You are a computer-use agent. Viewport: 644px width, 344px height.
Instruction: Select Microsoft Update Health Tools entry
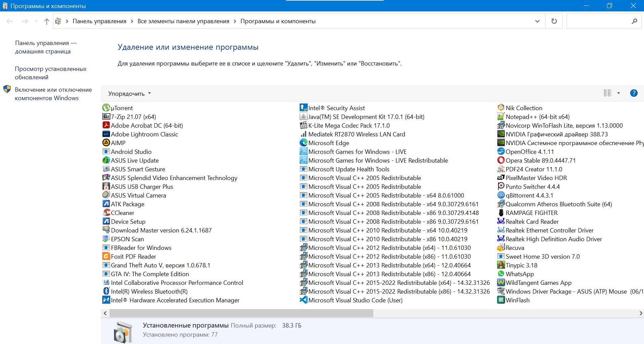click(x=349, y=169)
